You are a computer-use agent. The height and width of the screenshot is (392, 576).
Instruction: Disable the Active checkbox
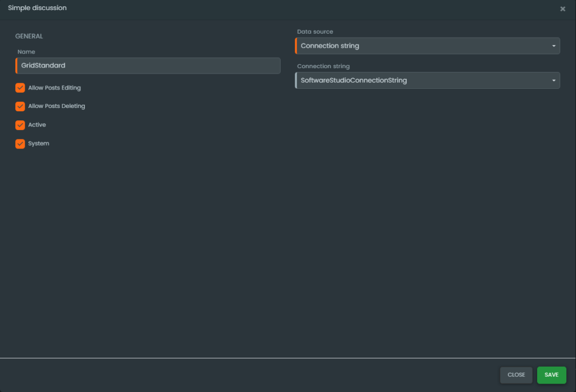click(x=20, y=125)
